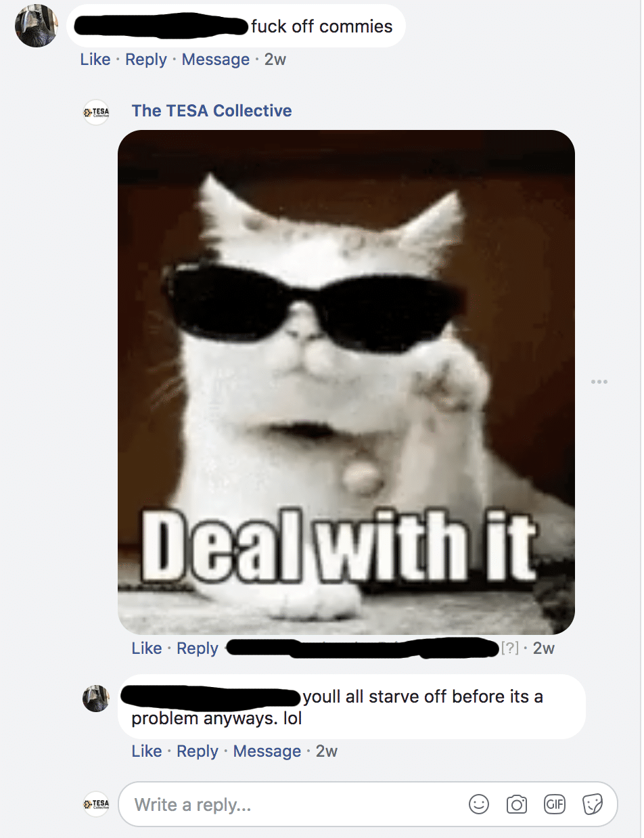
Task: Open the Deal with it cat image
Action: 346,382
